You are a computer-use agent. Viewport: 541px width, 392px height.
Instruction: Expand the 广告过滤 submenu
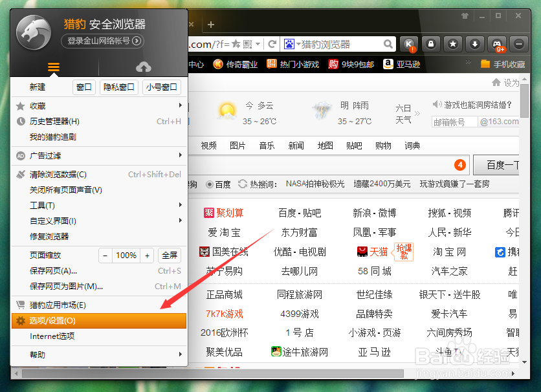tap(180, 155)
